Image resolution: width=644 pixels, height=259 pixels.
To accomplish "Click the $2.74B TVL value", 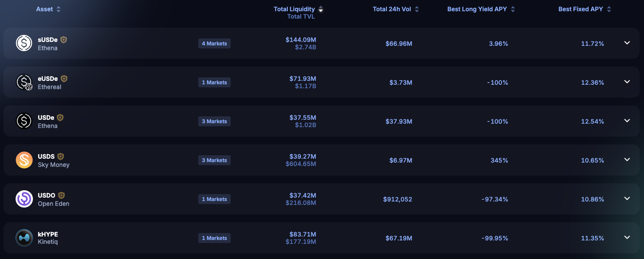I will pos(305,47).
